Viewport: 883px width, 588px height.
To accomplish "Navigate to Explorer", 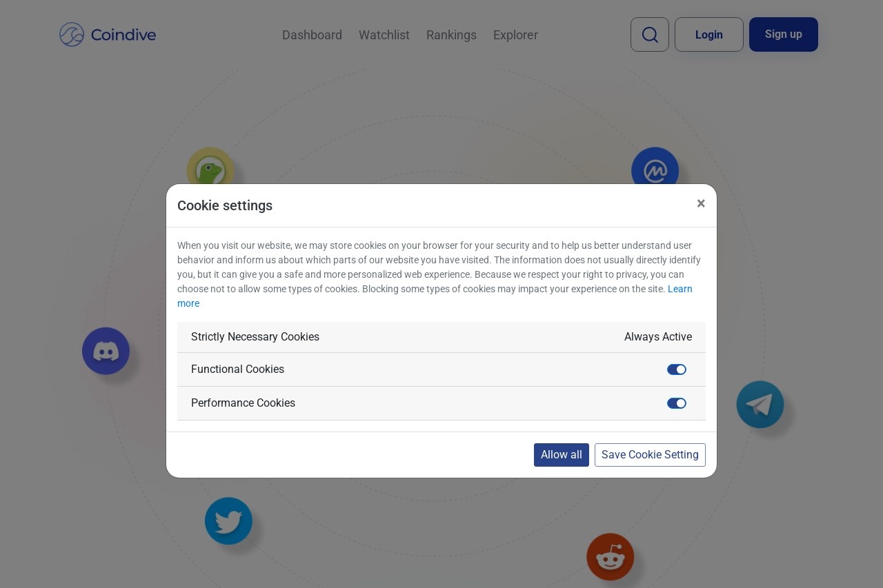I will click(515, 35).
